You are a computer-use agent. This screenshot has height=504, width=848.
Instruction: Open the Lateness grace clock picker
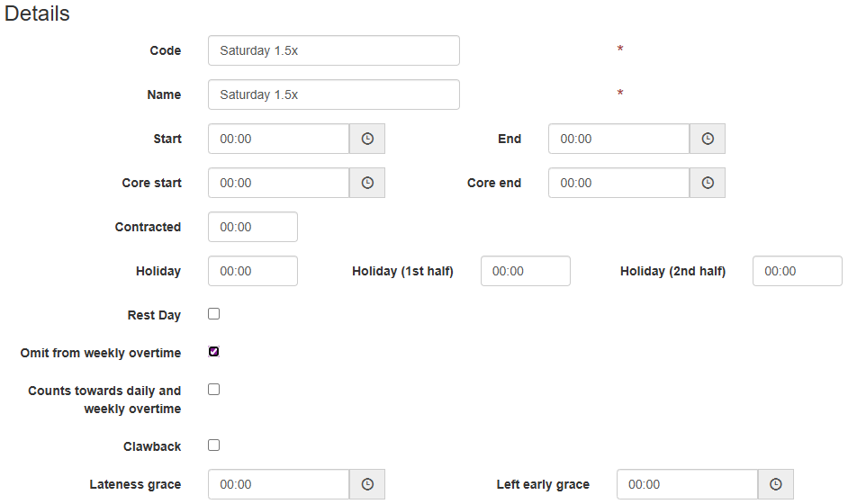367,484
